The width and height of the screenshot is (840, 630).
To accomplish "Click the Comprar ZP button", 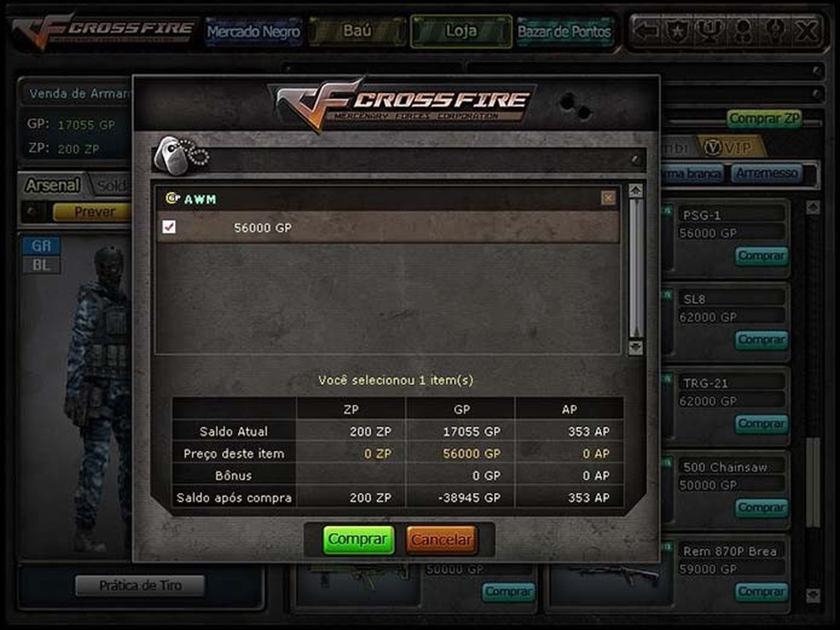I will [764, 119].
